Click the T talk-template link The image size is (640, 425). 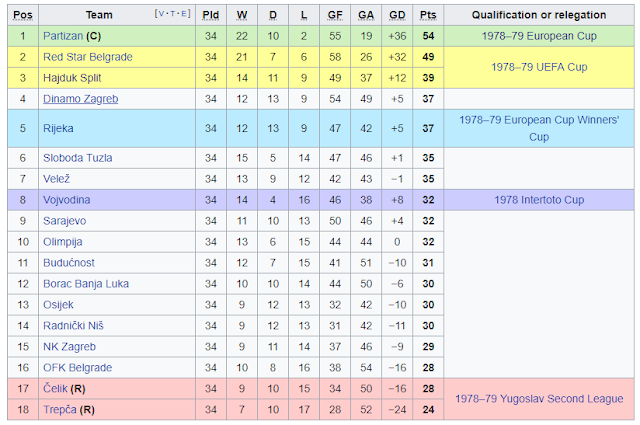[x=172, y=13]
